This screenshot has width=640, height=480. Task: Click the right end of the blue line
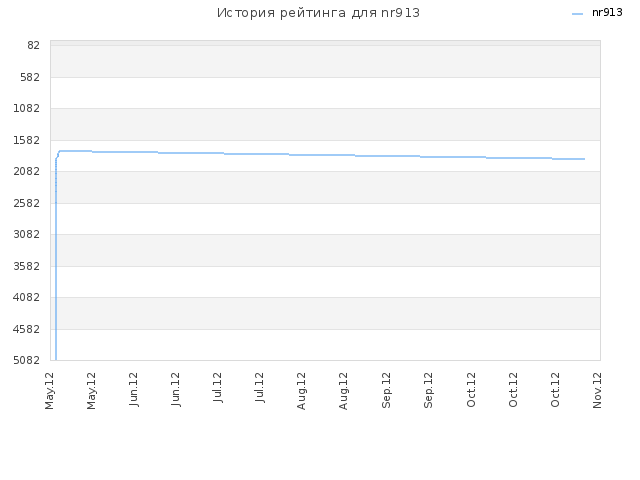pos(584,159)
